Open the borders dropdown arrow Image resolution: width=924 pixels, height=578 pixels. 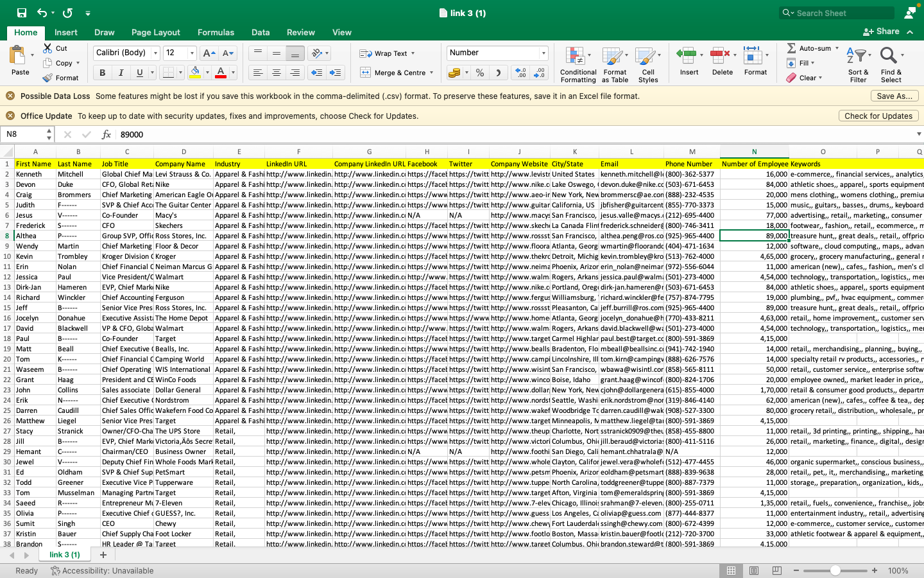pos(180,73)
